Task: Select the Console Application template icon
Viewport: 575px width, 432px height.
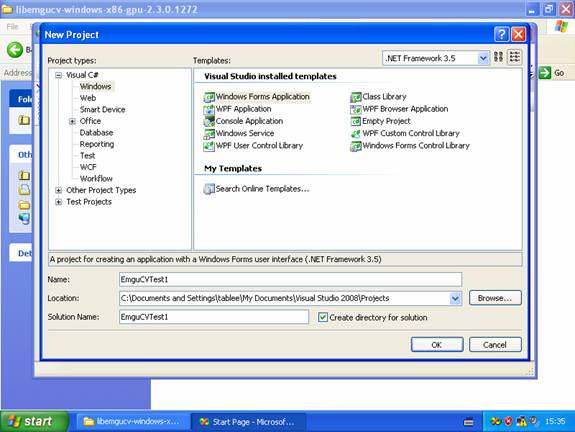Action: tap(209, 121)
